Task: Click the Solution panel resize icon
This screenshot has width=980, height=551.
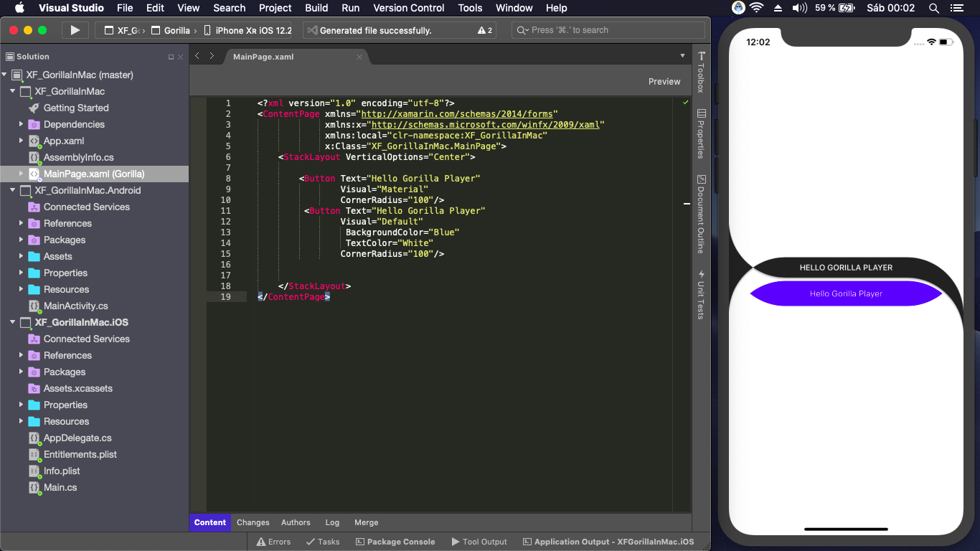Action: coord(171,57)
